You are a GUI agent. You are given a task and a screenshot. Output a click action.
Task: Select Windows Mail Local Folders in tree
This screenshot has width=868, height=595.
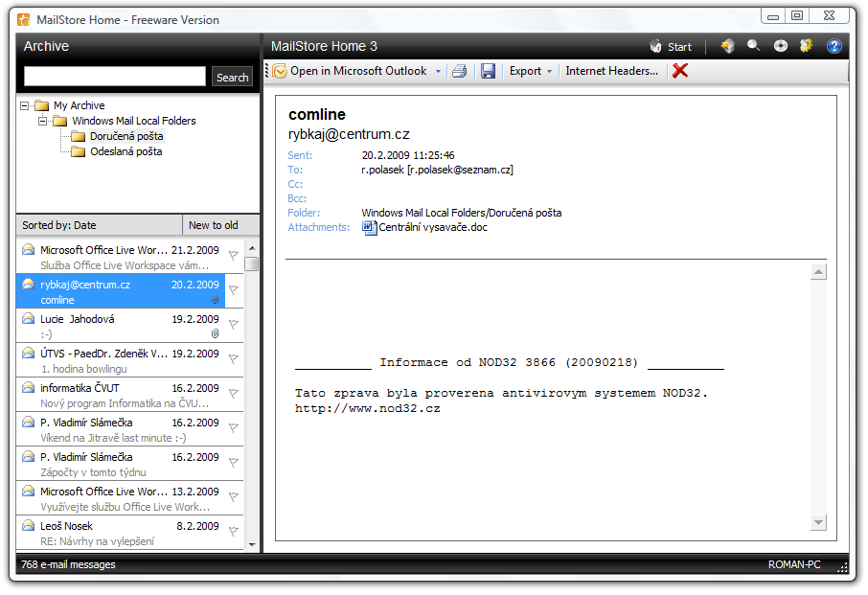click(x=134, y=121)
